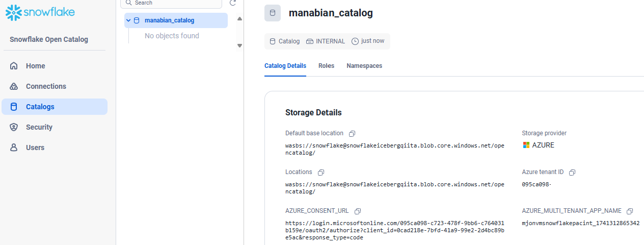Copy the Default base location value
The height and width of the screenshot is (245, 644).
[352, 134]
